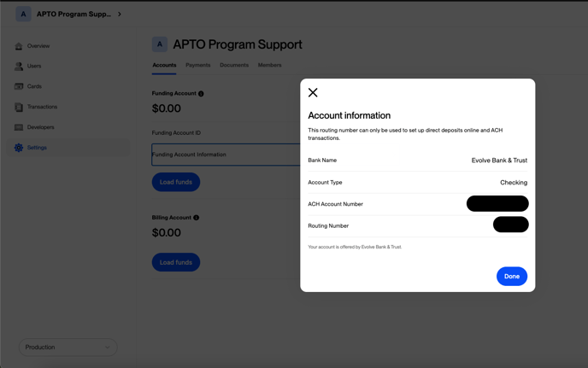The width and height of the screenshot is (588, 368).
Task: Open Transactions in the sidebar
Action: tap(42, 107)
